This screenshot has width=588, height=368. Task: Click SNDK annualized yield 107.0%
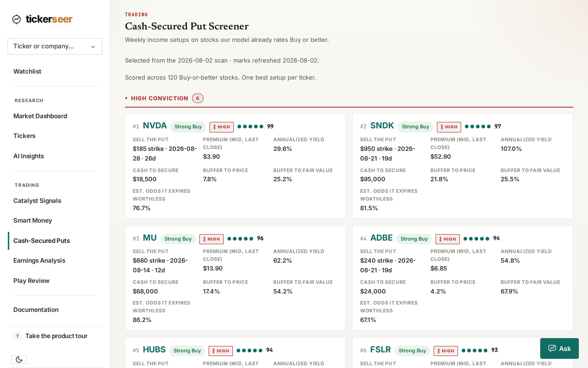coord(511,149)
